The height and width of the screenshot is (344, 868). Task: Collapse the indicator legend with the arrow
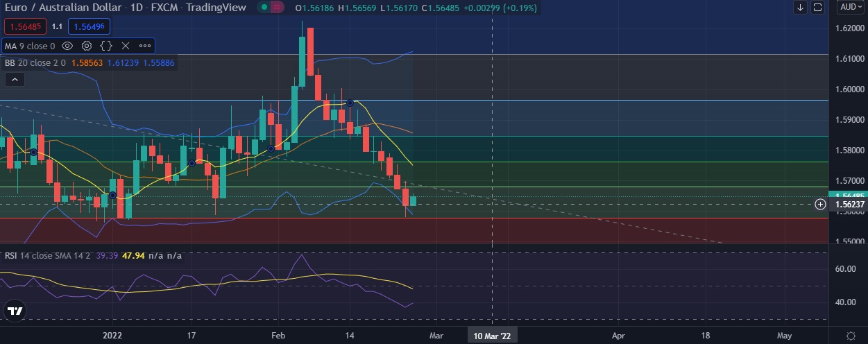[14, 80]
